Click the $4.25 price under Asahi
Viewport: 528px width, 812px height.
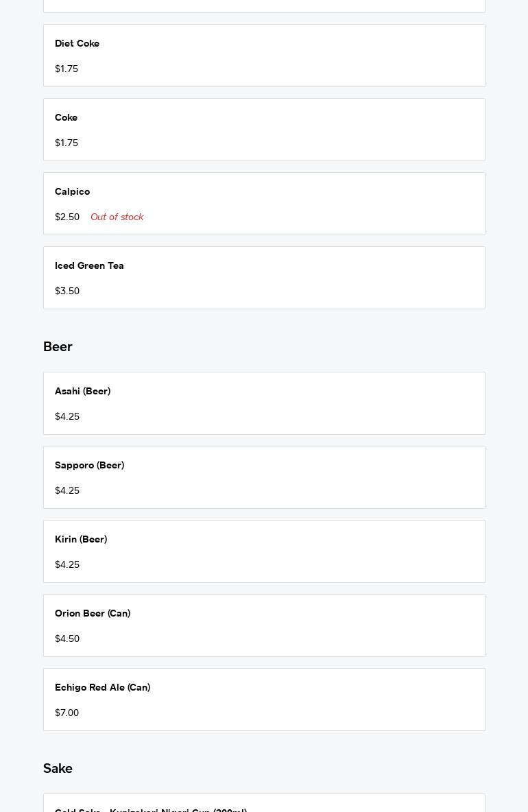click(x=67, y=417)
